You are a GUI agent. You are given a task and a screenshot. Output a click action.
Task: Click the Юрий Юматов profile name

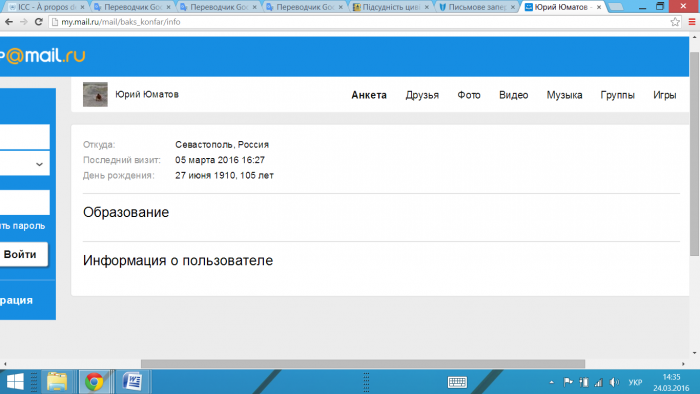[x=147, y=94]
